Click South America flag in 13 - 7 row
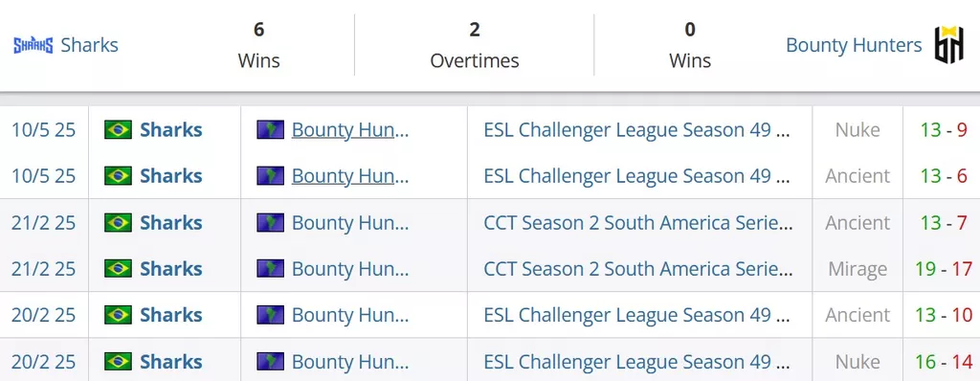Screen dimensions: 980x381 [270, 223]
